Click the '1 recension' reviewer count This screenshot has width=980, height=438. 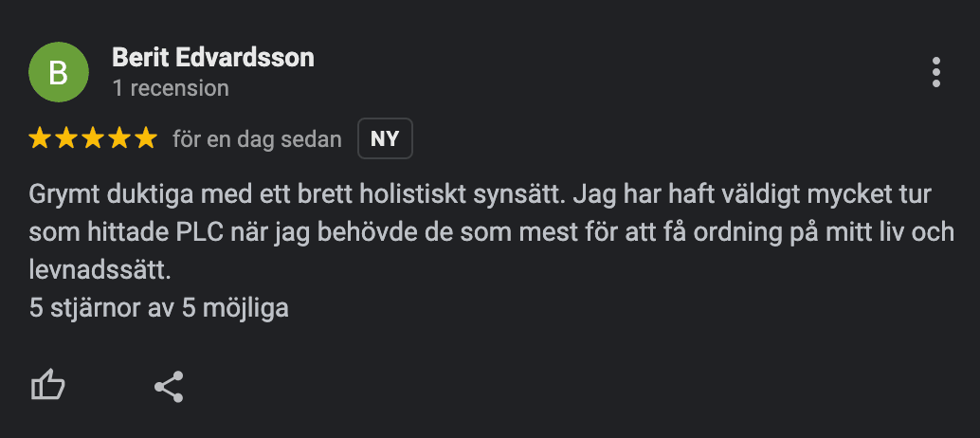(x=171, y=88)
